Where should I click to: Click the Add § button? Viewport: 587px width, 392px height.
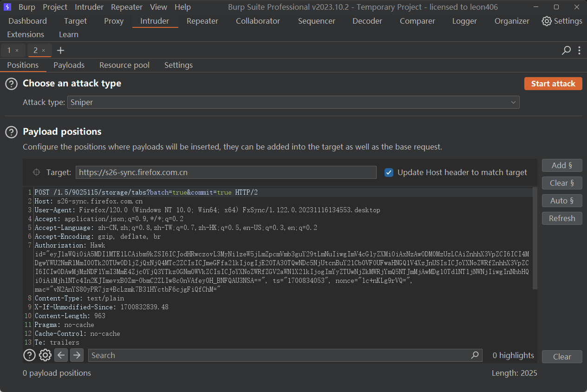(562, 165)
